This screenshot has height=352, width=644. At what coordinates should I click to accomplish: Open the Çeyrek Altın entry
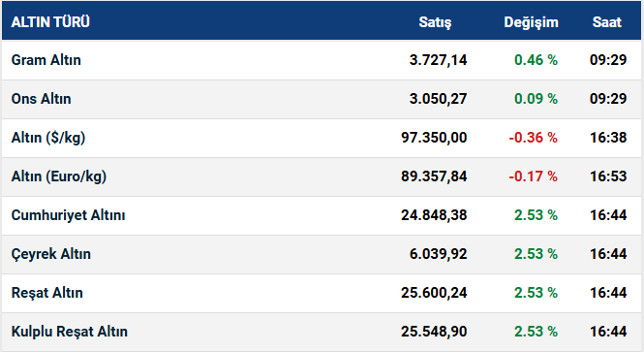pos(51,254)
